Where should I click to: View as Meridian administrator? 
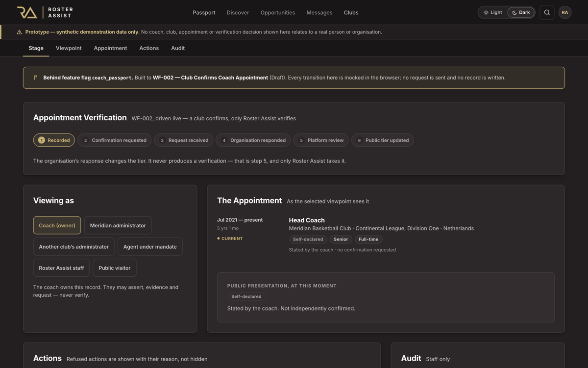click(118, 226)
